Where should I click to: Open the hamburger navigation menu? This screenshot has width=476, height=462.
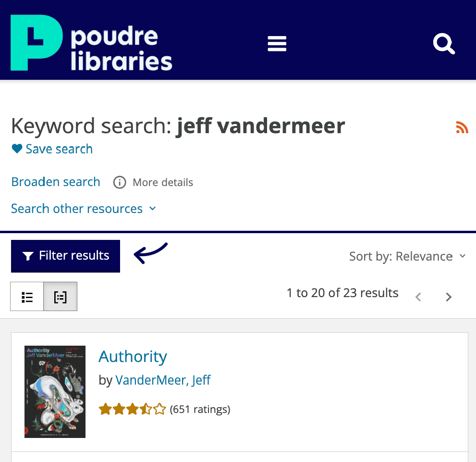point(277,44)
